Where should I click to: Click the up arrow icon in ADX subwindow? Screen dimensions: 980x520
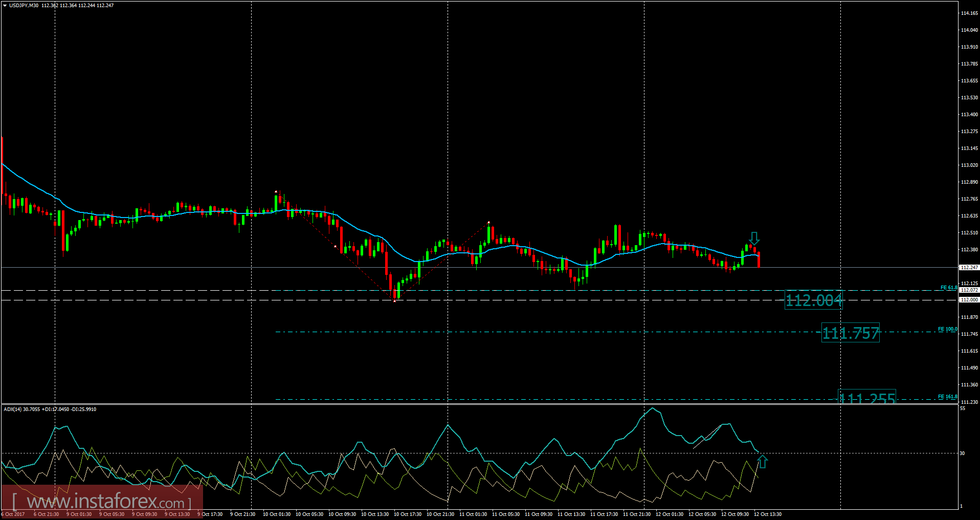(762, 462)
